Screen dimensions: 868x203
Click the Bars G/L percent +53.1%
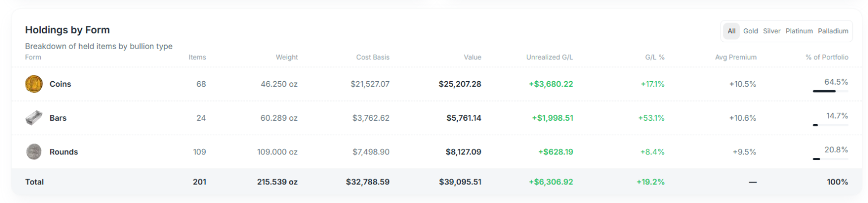point(652,118)
